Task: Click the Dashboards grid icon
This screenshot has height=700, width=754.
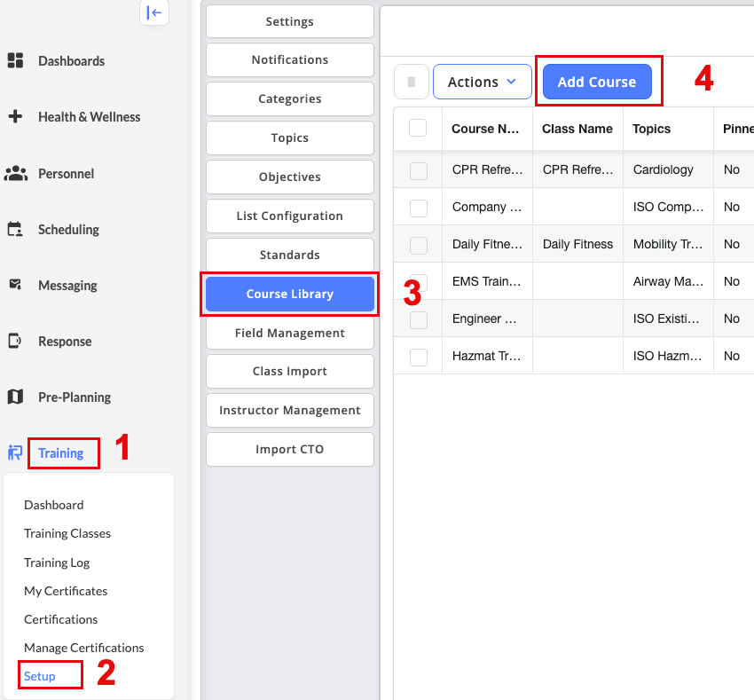Action: [15, 60]
